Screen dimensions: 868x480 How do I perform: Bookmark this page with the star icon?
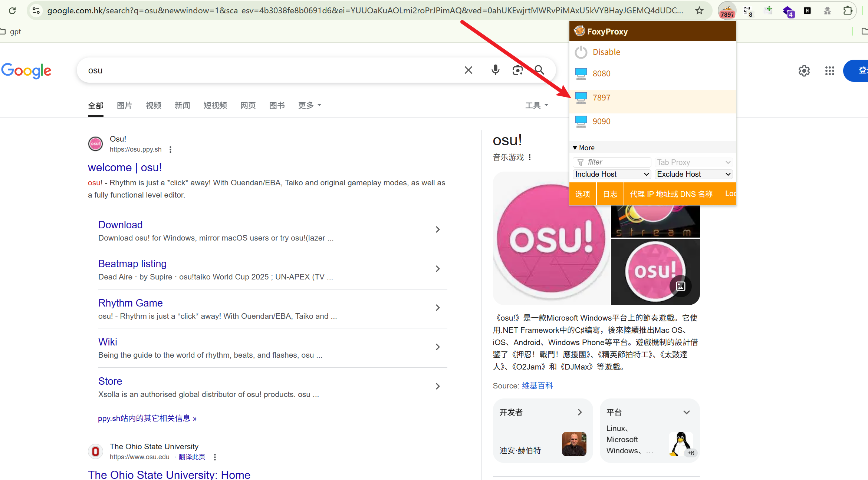tap(699, 10)
